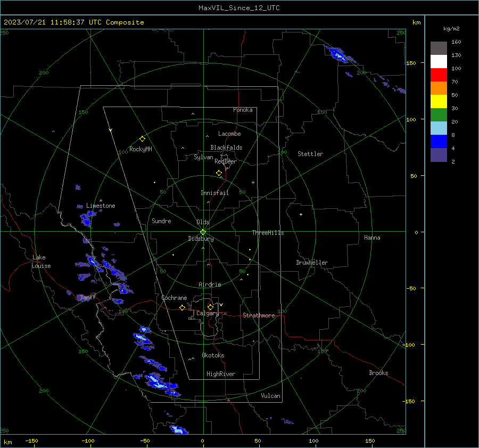Select the purple 2-4 legend swatch
479x448 pixels.
tap(439, 154)
